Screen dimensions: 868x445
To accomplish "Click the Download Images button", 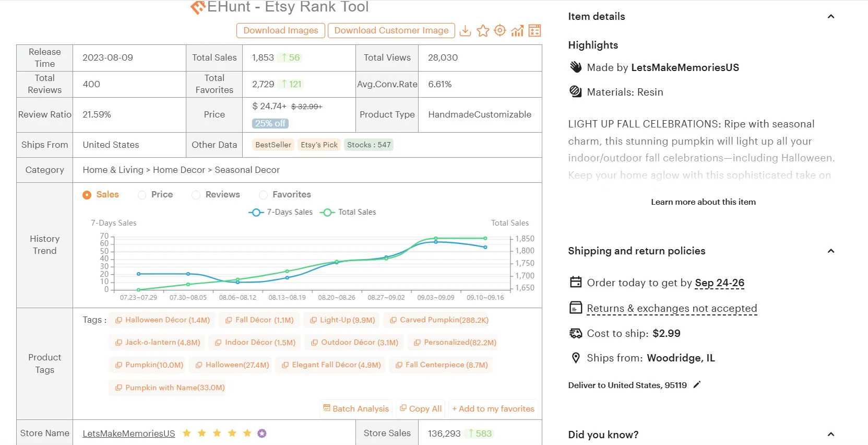I will [x=281, y=30].
